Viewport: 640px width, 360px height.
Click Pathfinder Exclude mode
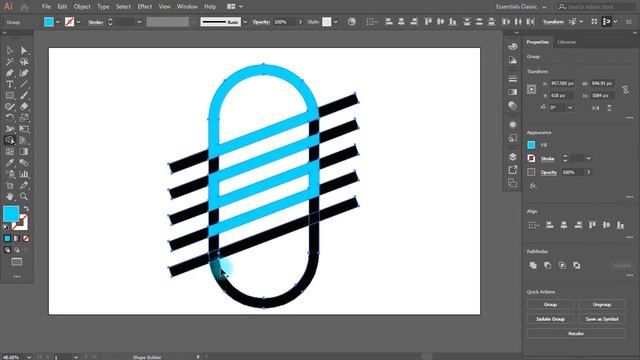[x=576, y=265]
